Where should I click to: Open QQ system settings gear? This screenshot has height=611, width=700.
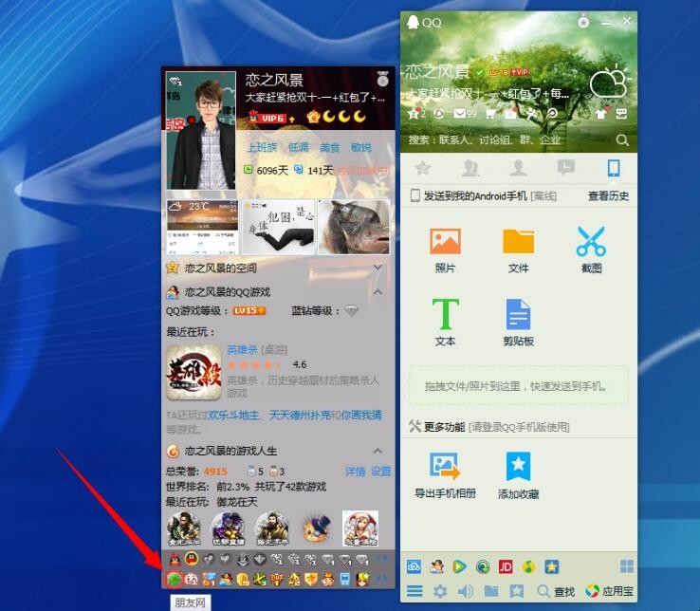(x=440, y=591)
